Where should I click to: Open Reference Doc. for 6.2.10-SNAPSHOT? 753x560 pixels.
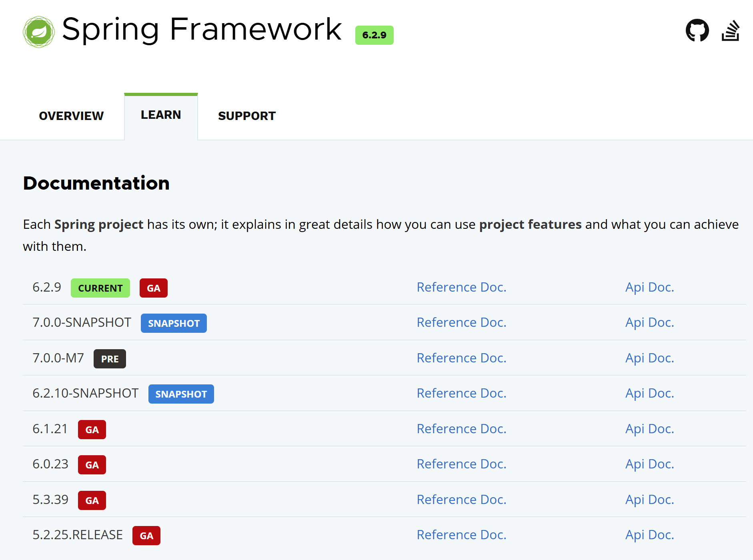[x=462, y=393]
